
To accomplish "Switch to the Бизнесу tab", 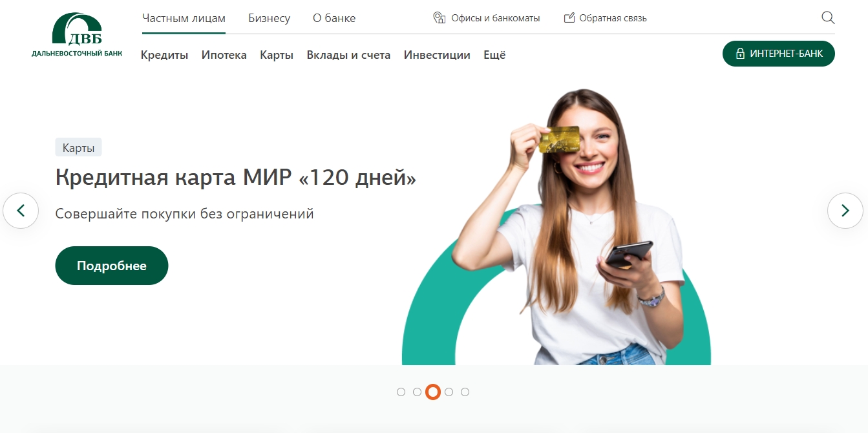I will pos(270,18).
